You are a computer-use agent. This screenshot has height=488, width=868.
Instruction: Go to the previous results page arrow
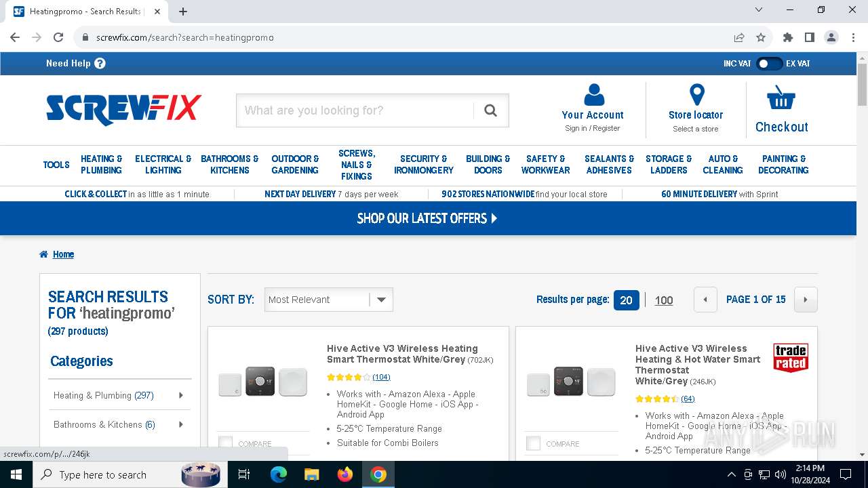pyautogui.click(x=705, y=300)
